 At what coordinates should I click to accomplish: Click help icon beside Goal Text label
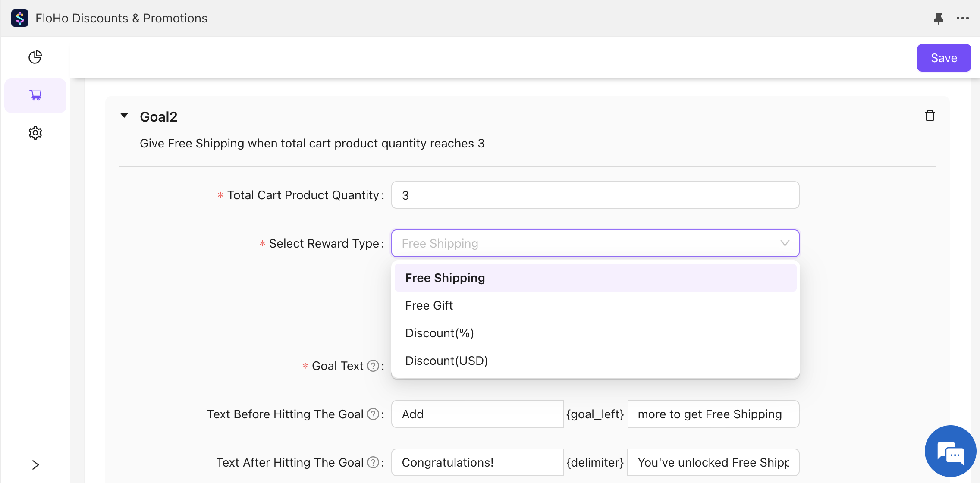[x=373, y=366]
